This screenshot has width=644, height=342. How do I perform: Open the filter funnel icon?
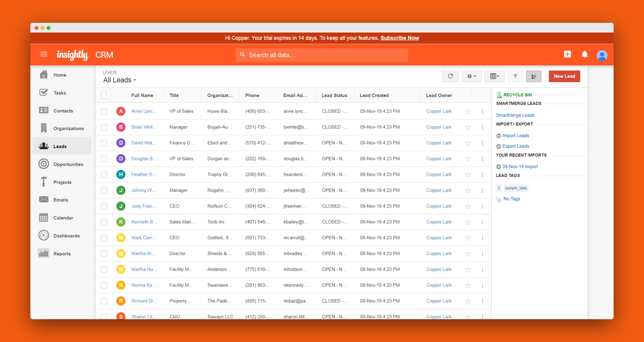pos(515,76)
